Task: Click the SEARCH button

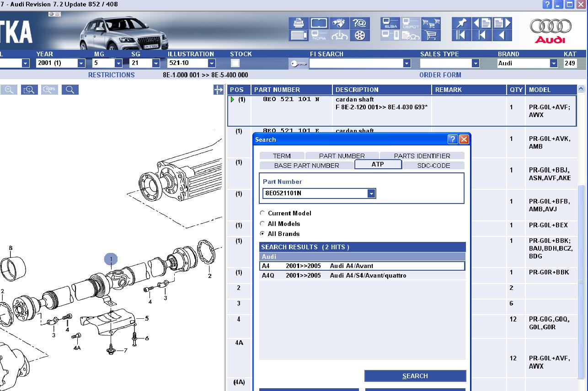Action: point(415,376)
